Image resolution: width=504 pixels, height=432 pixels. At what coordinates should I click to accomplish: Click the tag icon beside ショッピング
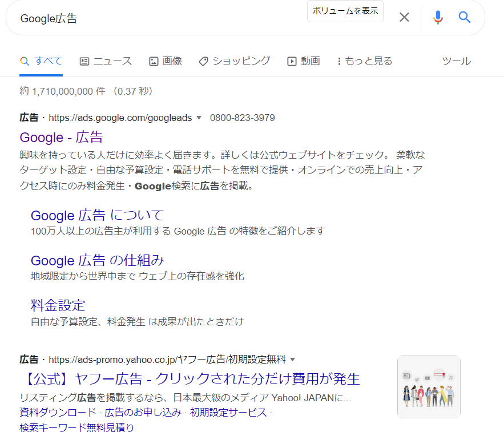coord(203,62)
